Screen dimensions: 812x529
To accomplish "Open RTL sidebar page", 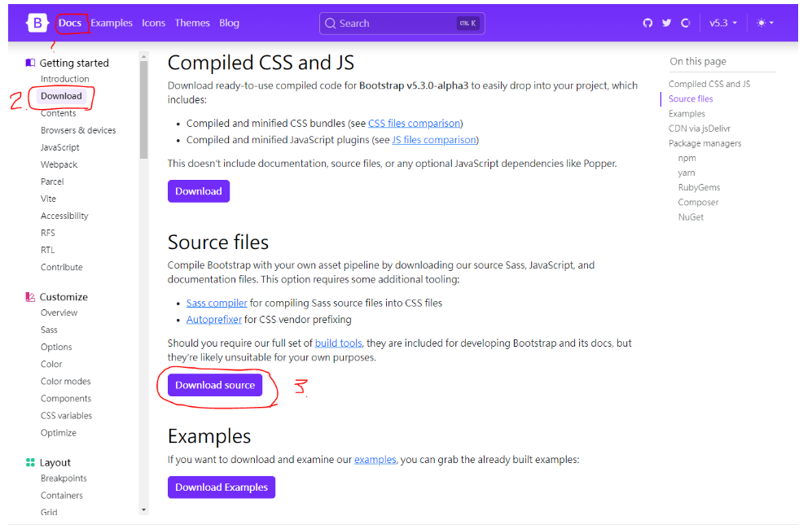I will tap(47, 250).
